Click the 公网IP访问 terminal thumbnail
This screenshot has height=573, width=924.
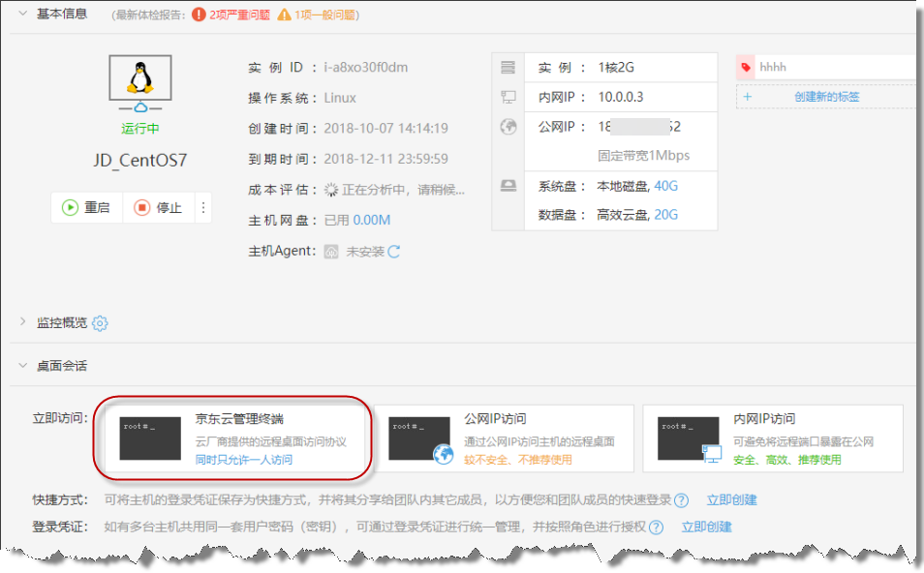[420, 439]
